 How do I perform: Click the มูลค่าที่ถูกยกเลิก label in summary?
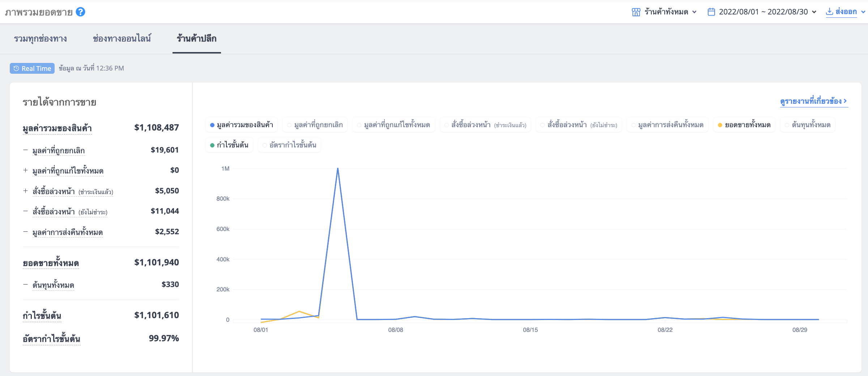coord(59,150)
